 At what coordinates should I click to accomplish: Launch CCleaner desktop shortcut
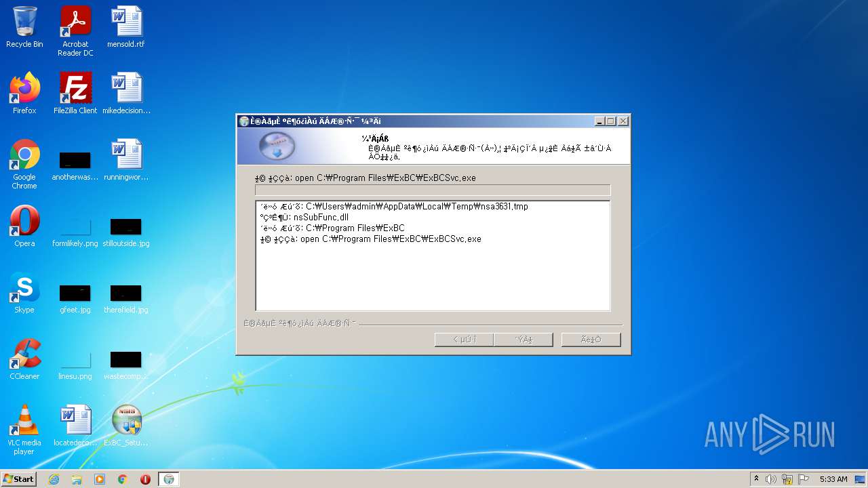pos(24,359)
